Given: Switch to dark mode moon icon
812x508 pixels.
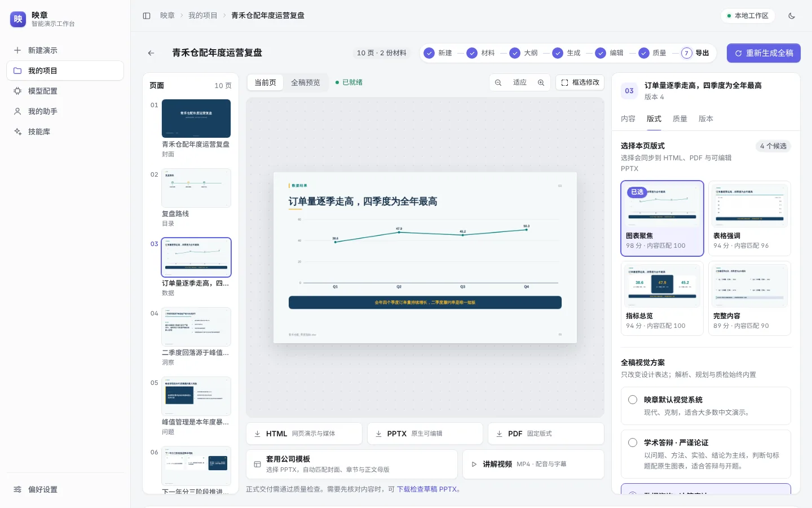Looking at the screenshot, I should (x=792, y=16).
